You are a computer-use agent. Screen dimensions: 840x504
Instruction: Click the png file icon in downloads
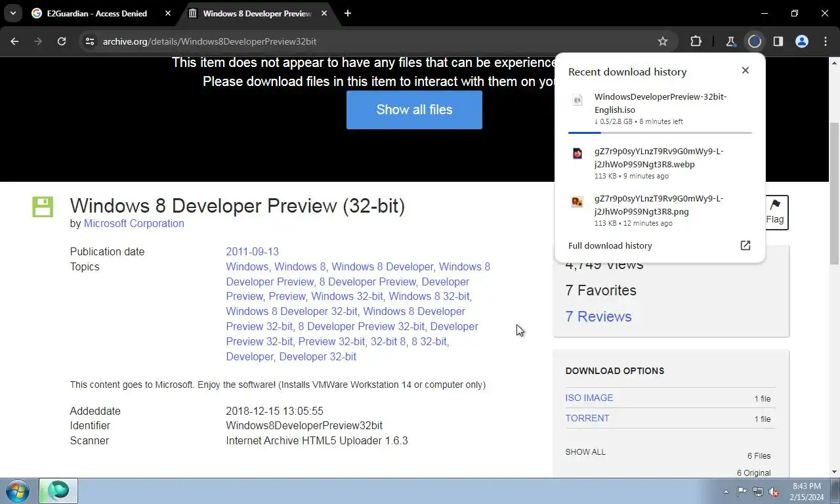(x=577, y=201)
